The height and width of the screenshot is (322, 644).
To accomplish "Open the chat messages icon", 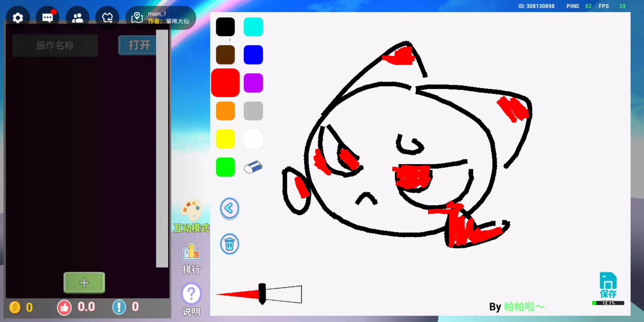I will (x=48, y=18).
